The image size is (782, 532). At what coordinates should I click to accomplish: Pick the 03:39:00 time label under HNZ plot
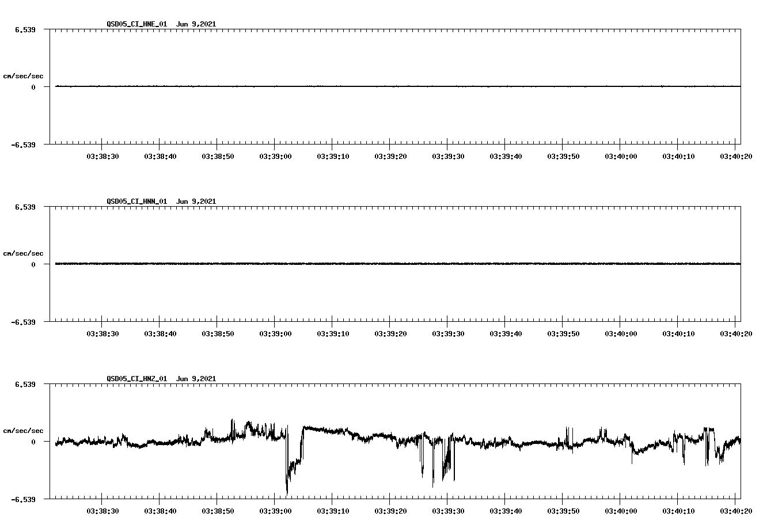(x=275, y=511)
